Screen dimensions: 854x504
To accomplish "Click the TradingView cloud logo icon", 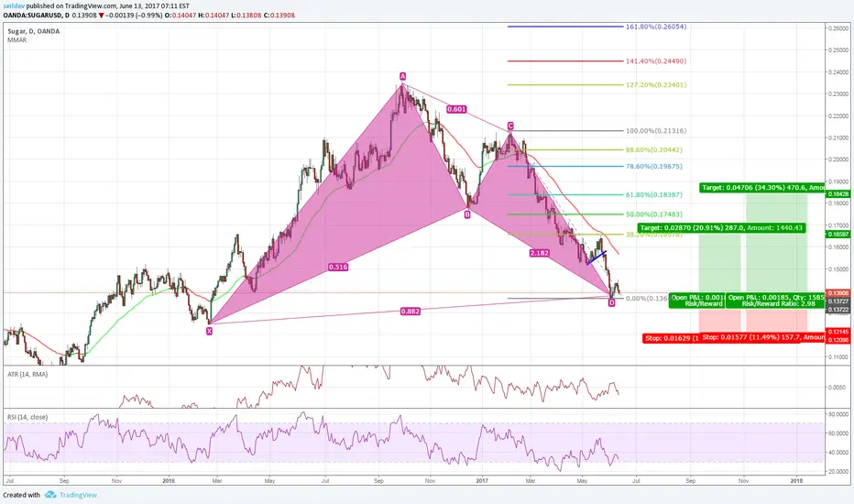I will pos(50,495).
